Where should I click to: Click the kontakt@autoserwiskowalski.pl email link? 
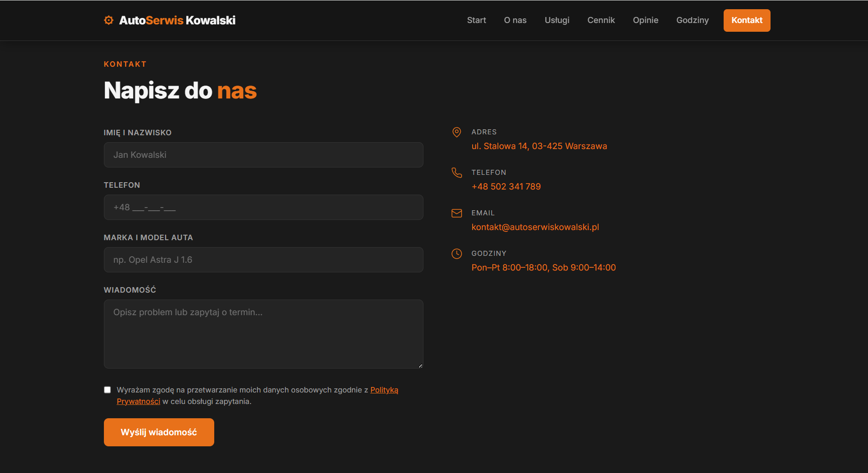535,227
